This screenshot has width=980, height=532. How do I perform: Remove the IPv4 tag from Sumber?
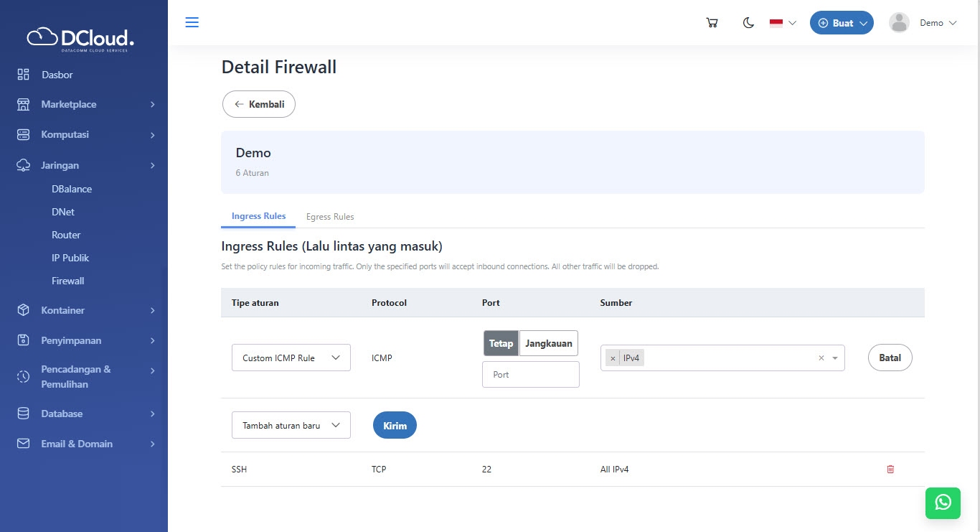(613, 358)
